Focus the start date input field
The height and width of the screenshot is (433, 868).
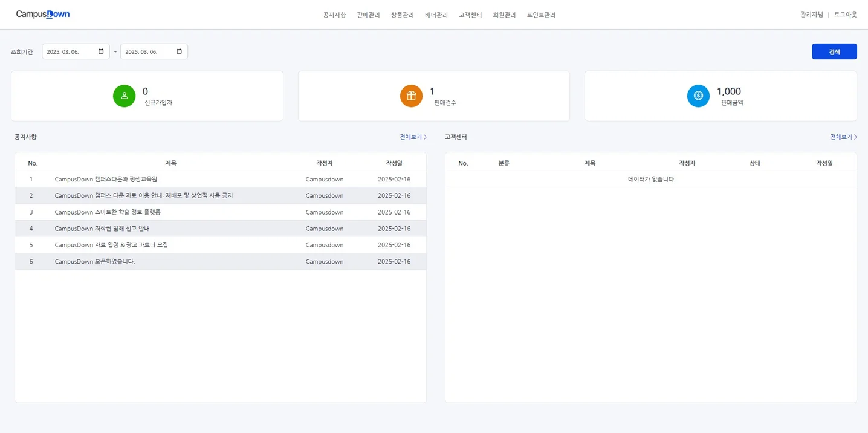click(x=76, y=51)
